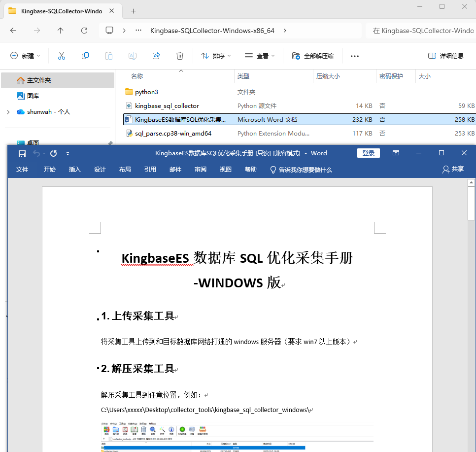Switch to the 引用 ribbon tab
Screen dimensions: 476x452
(x=150, y=170)
